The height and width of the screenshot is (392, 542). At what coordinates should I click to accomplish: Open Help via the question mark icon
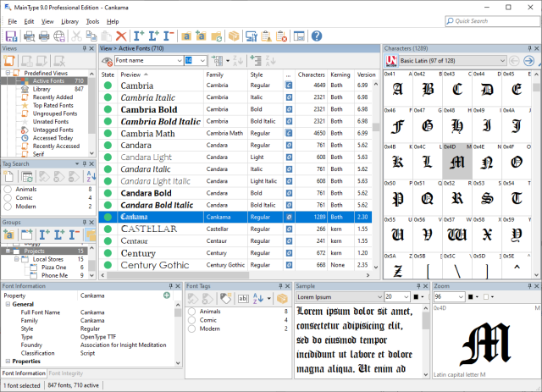317,36
